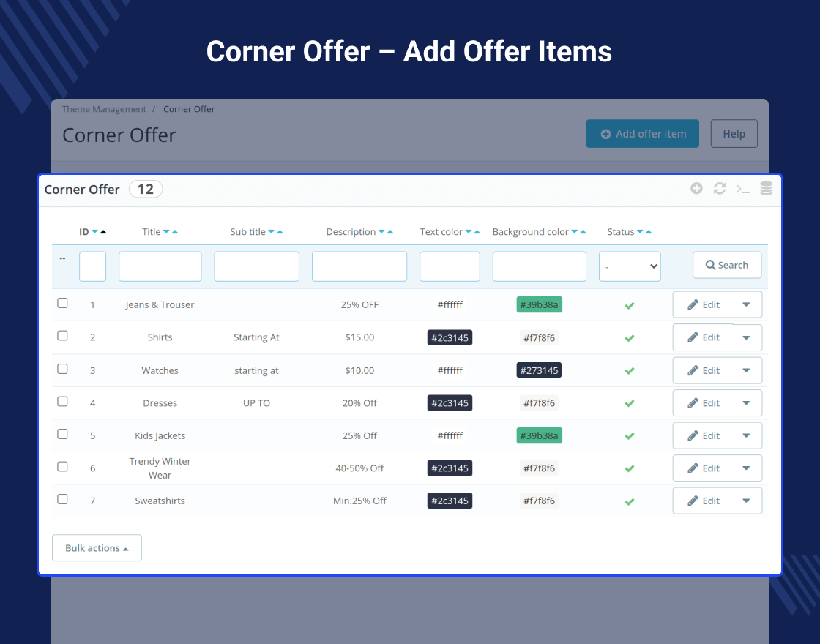Check the box for Shirts row
The width and height of the screenshot is (820, 644).
point(62,336)
